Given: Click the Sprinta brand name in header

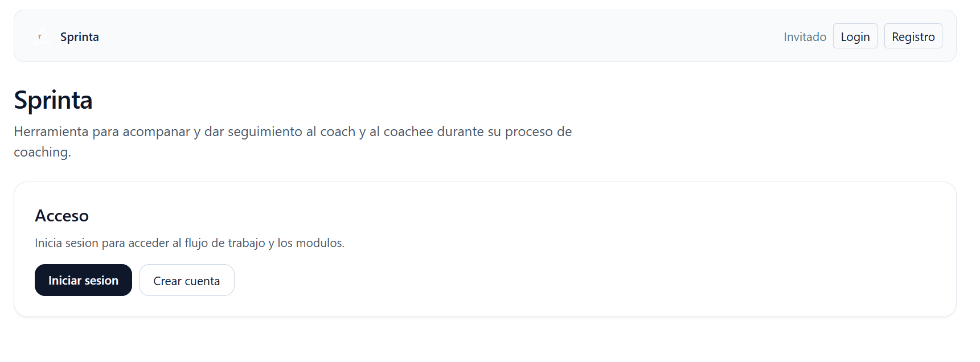Looking at the screenshot, I should tap(79, 36).
